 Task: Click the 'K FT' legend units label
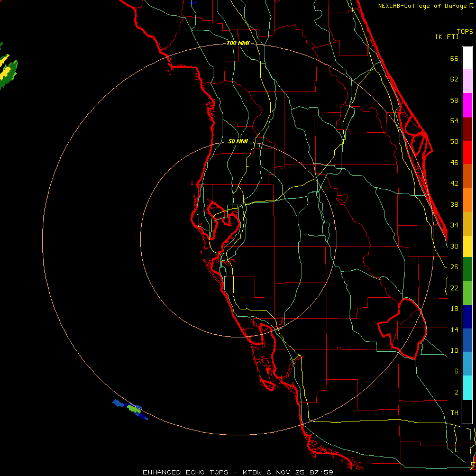(447, 36)
